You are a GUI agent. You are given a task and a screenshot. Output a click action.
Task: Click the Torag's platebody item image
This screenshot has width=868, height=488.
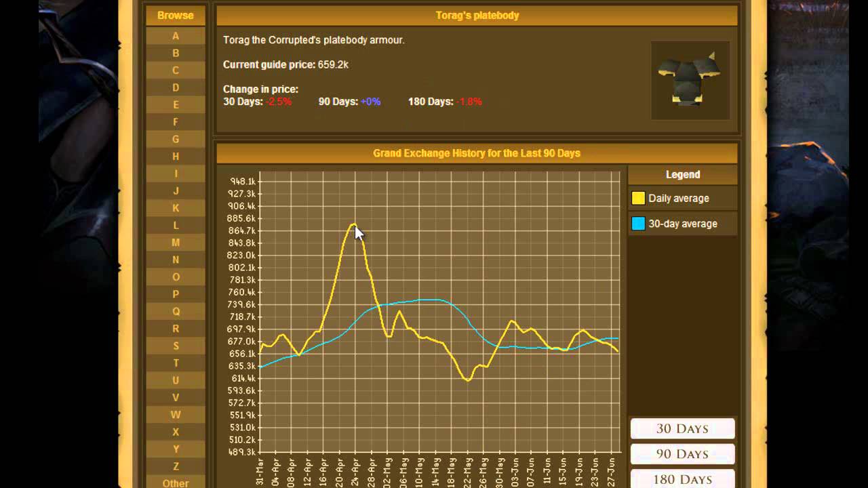pos(690,80)
